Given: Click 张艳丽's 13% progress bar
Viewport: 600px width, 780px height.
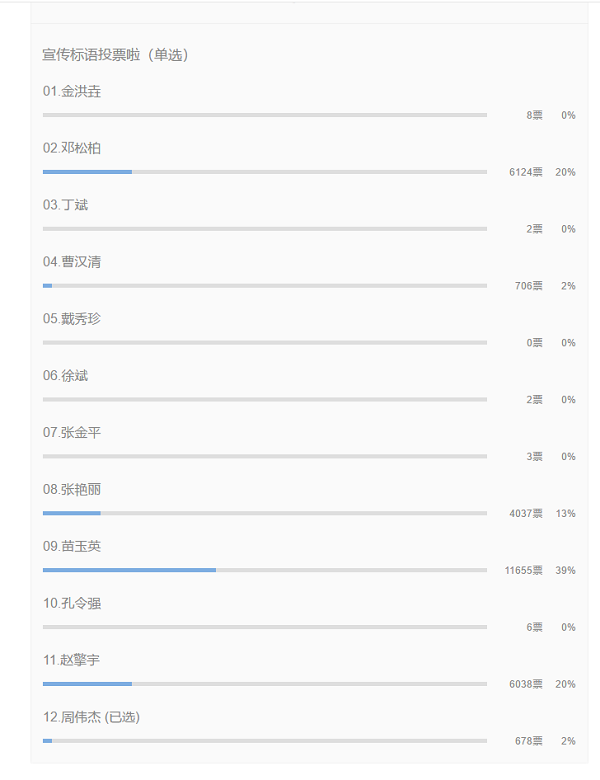Looking at the screenshot, I should (x=265, y=513).
